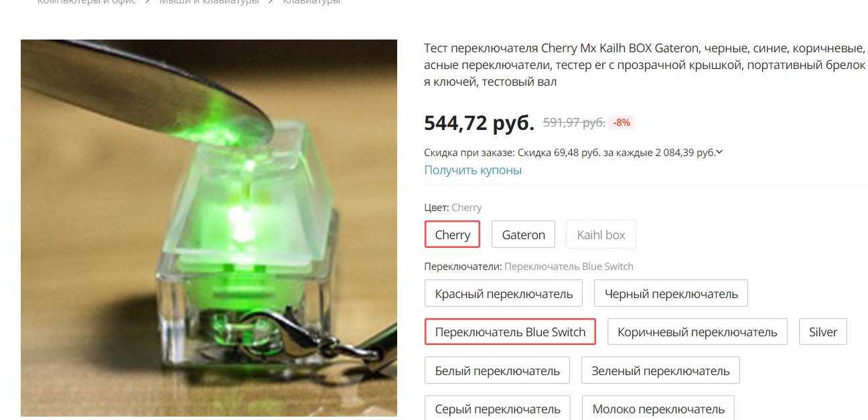The height and width of the screenshot is (420, 868).
Task: Select Переключатель Blue Switch option
Action: (x=510, y=332)
